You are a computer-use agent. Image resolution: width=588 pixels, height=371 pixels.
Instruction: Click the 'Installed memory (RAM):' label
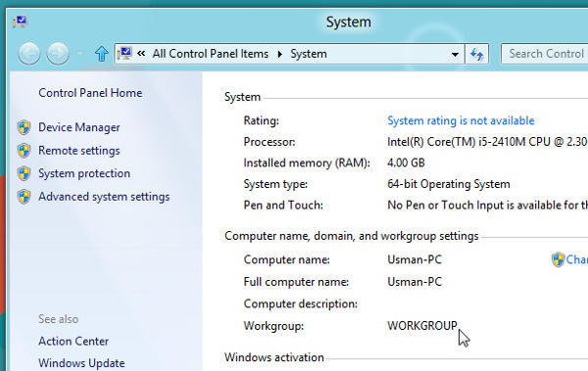pyautogui.click(x=307, y=163)
